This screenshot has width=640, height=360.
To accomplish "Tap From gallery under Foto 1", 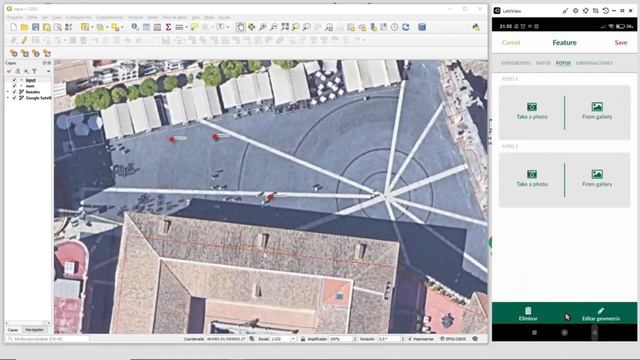I will (x=597, y=112).
